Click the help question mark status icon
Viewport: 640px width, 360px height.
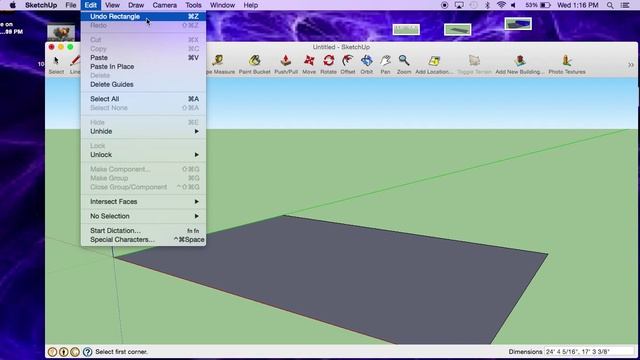87,351
